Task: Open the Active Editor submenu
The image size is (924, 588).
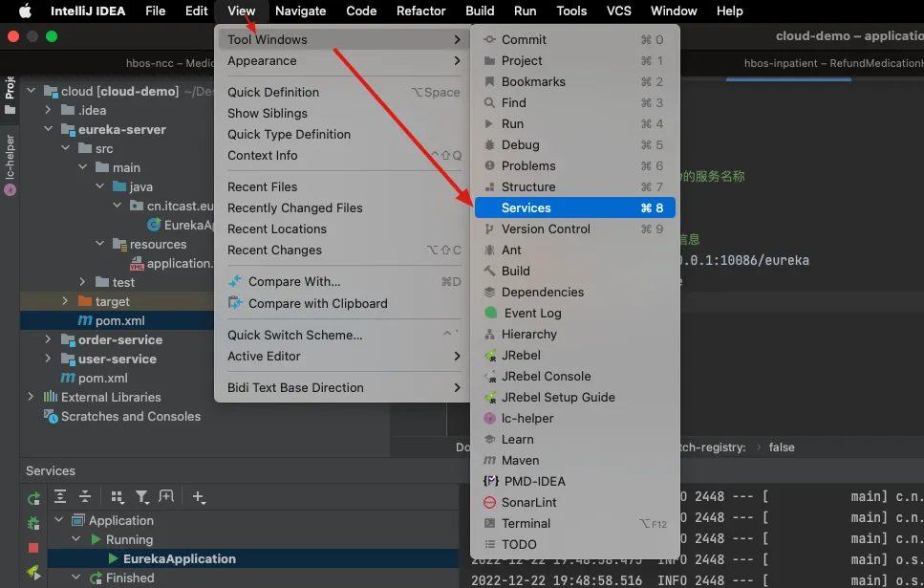Action: pos(344,357)
